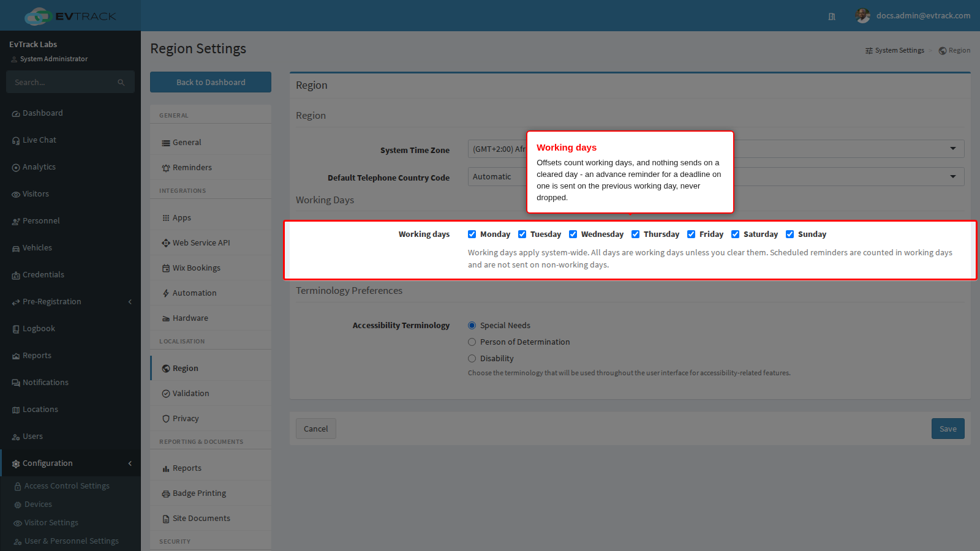Uncheck the Monday working day

(472, 234)
